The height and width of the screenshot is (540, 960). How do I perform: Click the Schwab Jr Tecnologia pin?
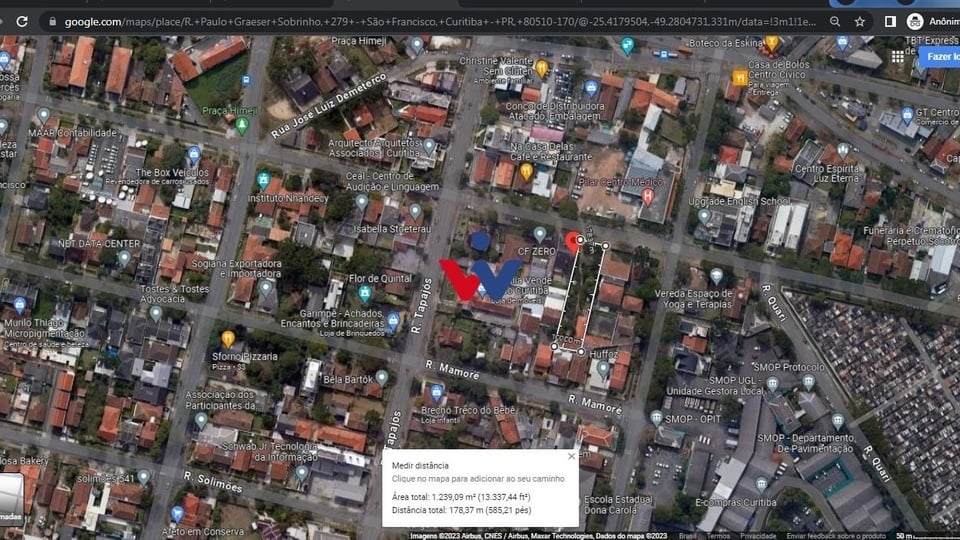pyautogui.click(x=301, y=473)
